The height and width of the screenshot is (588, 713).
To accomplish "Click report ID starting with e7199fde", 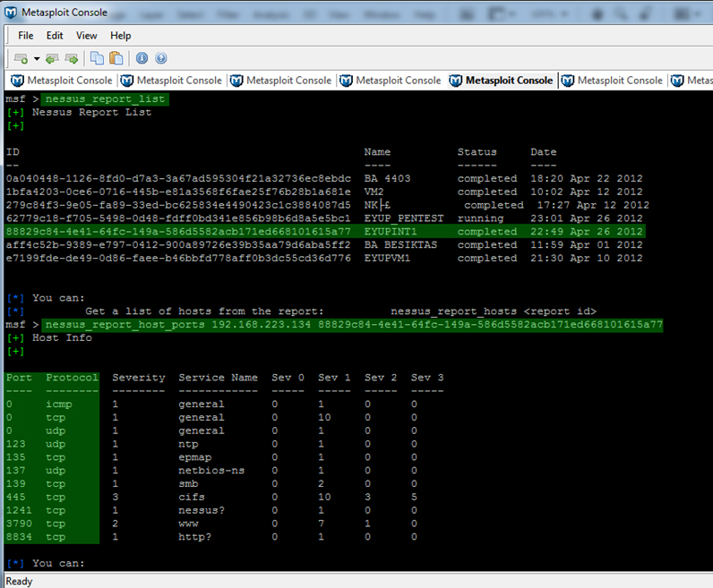I will (178, 258).
